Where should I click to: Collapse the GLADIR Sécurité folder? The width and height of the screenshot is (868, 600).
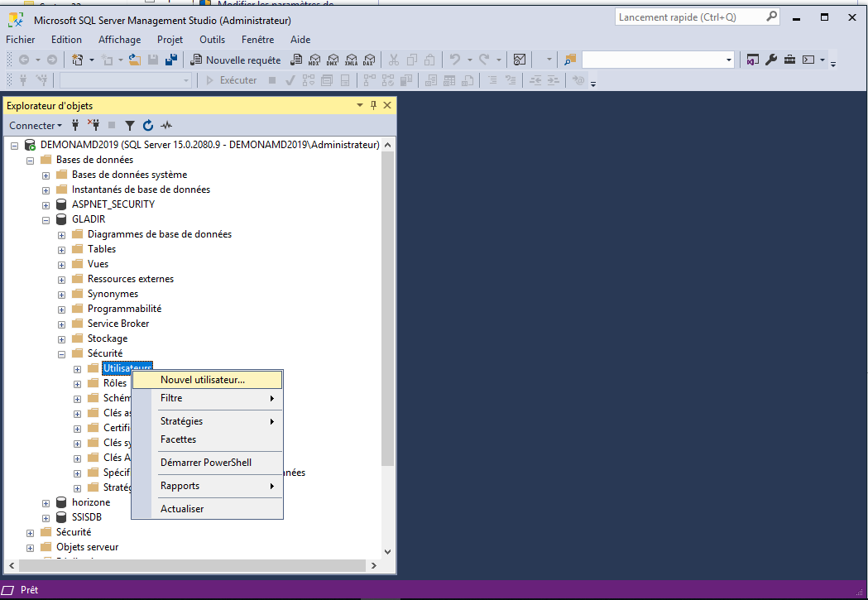click(x=61, y=354)
